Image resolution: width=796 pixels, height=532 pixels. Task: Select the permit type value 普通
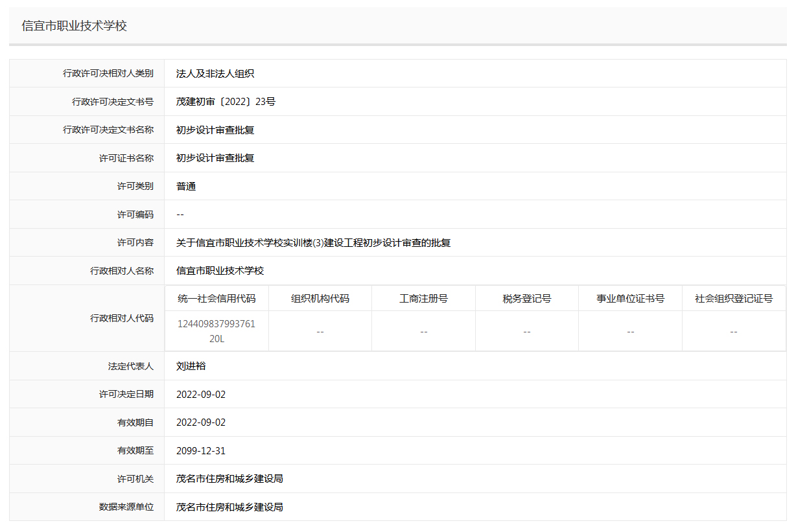186,187
